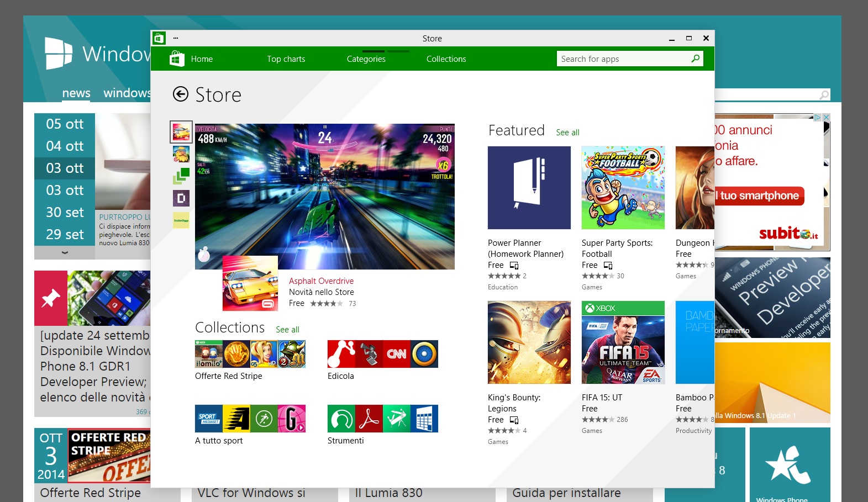Click the yellow A icon in A tutto sport
The image size is (868, 502).
coord(236,419)
